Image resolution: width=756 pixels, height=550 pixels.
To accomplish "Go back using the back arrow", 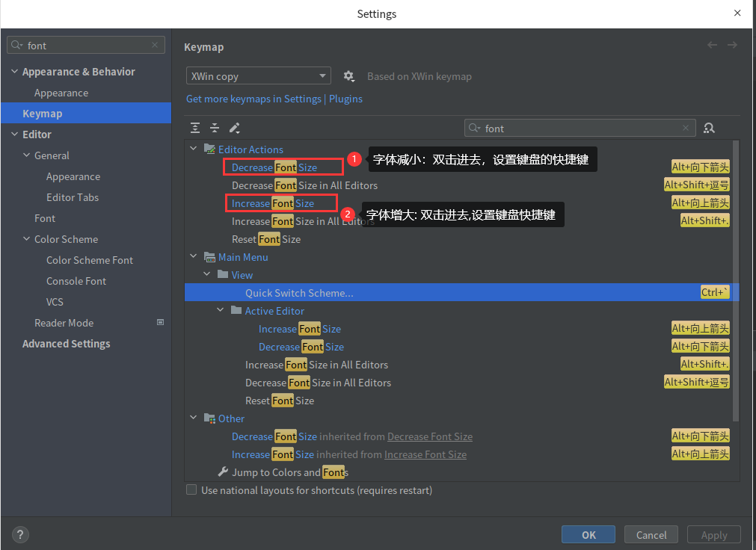I will pyautogui.click(x=712, y=45).
